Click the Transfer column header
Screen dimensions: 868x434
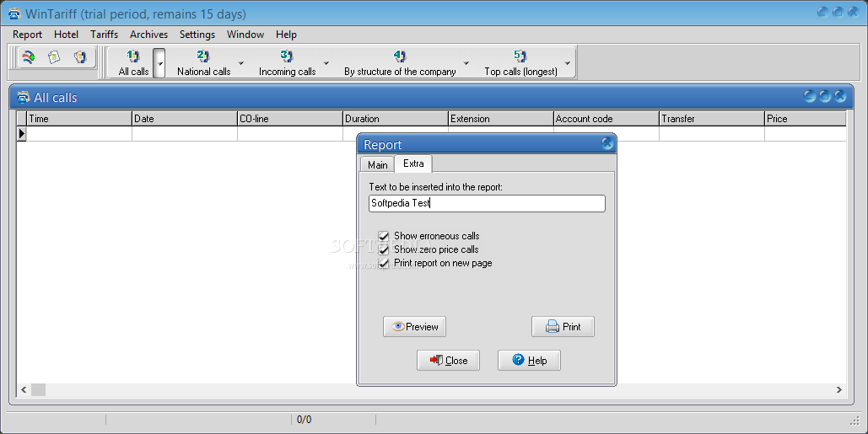[x=712, y=119]
